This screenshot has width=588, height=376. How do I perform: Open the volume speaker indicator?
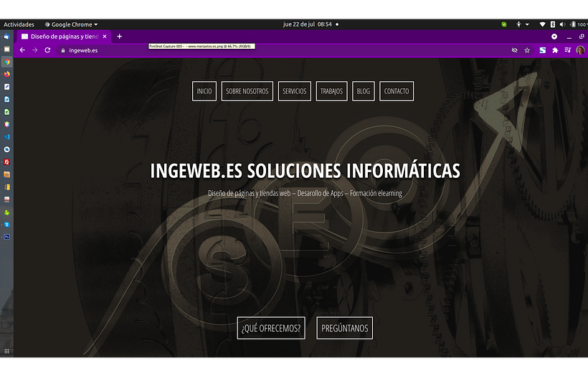tap(562, 24)
